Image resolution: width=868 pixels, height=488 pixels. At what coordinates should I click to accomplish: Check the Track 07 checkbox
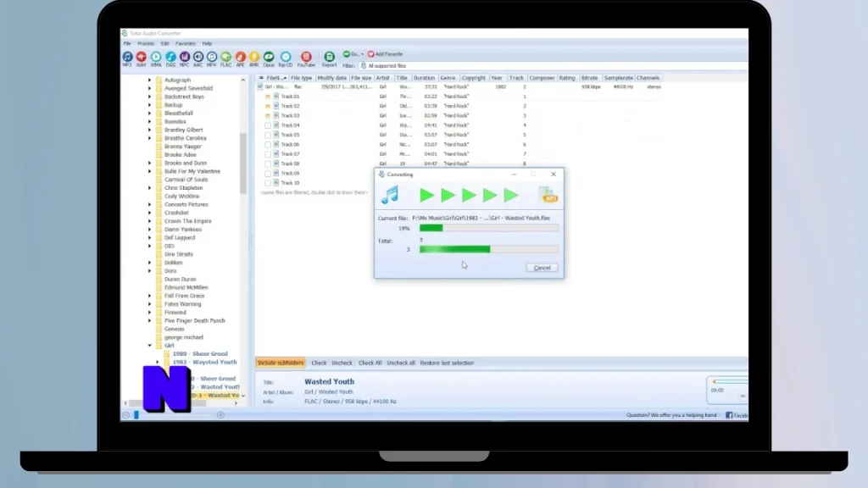[268, 154]
